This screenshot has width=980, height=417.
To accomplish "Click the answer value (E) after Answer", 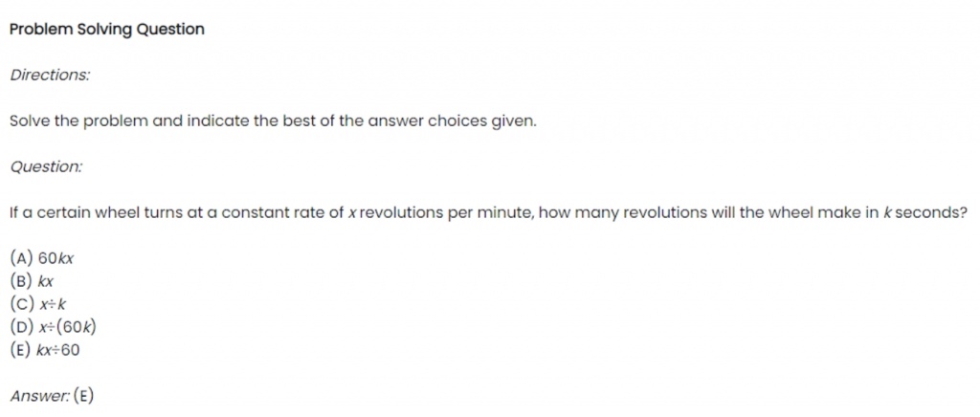I will point(84,396).
